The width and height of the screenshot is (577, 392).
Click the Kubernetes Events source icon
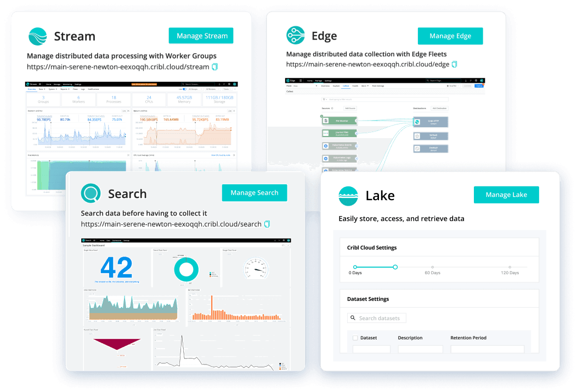click(x=326, y=146)
